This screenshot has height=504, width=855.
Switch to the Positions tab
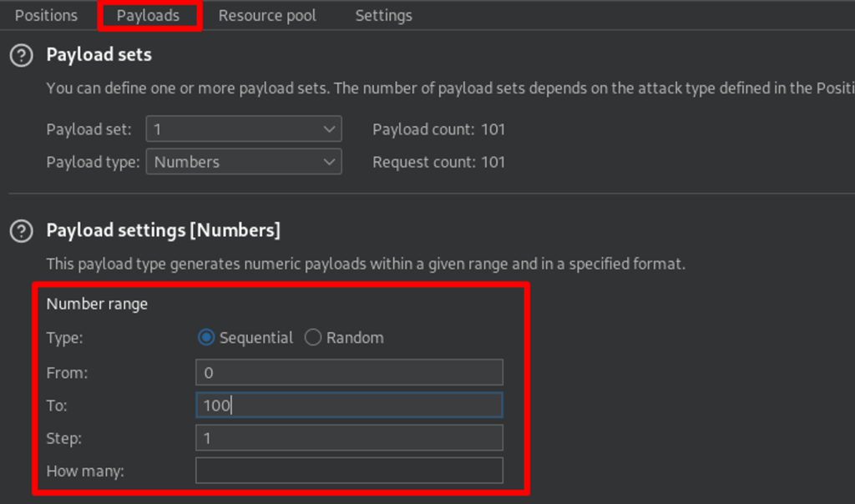[46, 16]
